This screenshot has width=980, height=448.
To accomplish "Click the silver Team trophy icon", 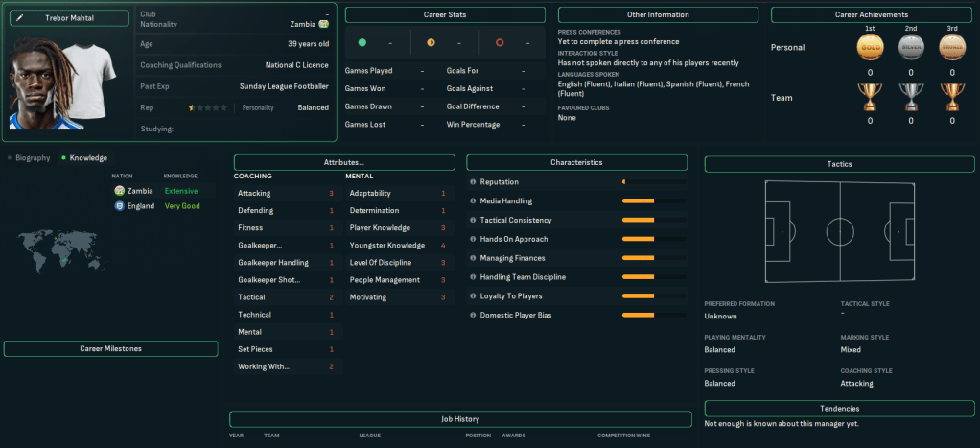I will [911, 96].
